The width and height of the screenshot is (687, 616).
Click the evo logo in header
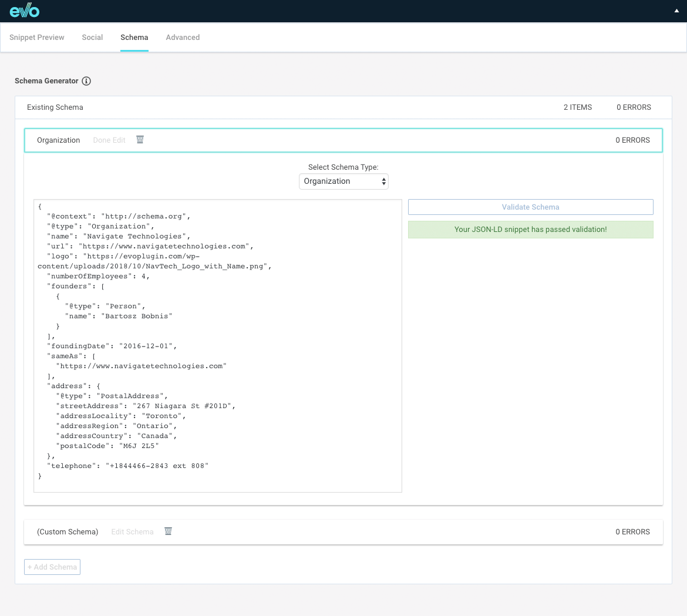coord(25,11)
